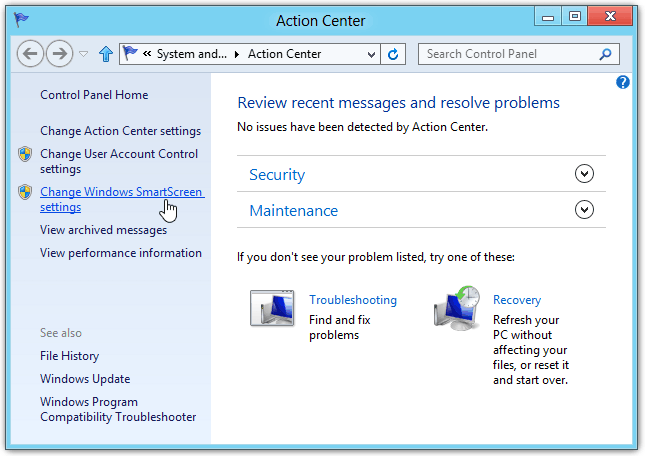Click the Back navigation arrow
645x456 pixels.
click(30, 53)
